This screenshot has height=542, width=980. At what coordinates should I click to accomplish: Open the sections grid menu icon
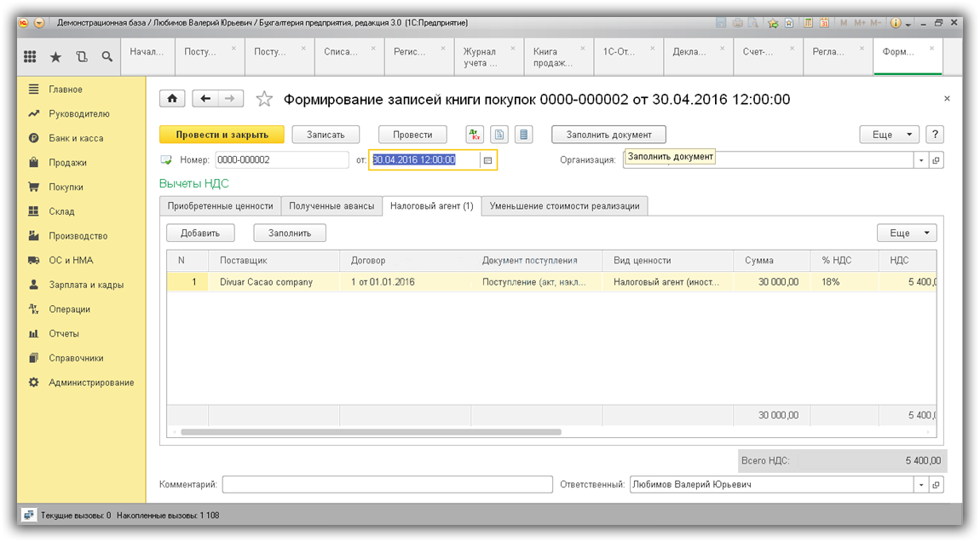30,57
